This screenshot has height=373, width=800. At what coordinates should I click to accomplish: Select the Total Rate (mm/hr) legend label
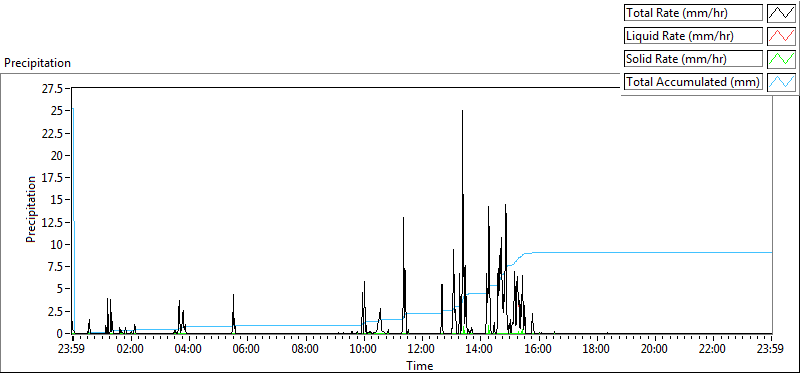tap(693, 13)
